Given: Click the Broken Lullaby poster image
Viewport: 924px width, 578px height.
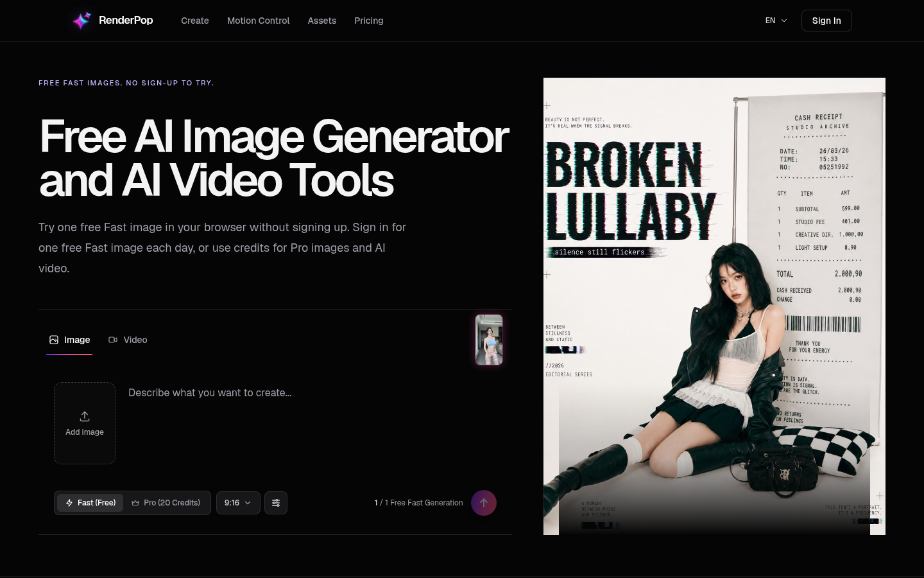Looking at the screenshot, I should (714, 306).
